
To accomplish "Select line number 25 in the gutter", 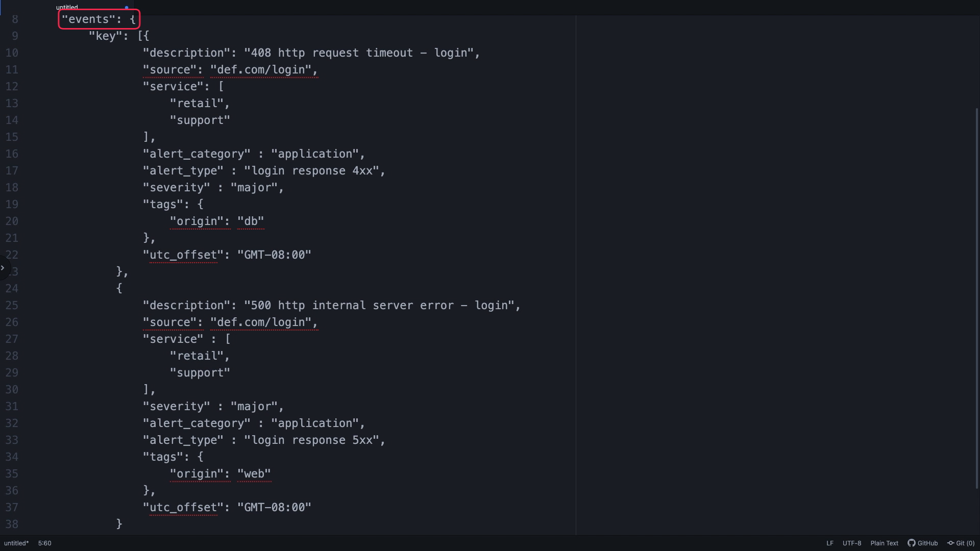I will (12, 306).
